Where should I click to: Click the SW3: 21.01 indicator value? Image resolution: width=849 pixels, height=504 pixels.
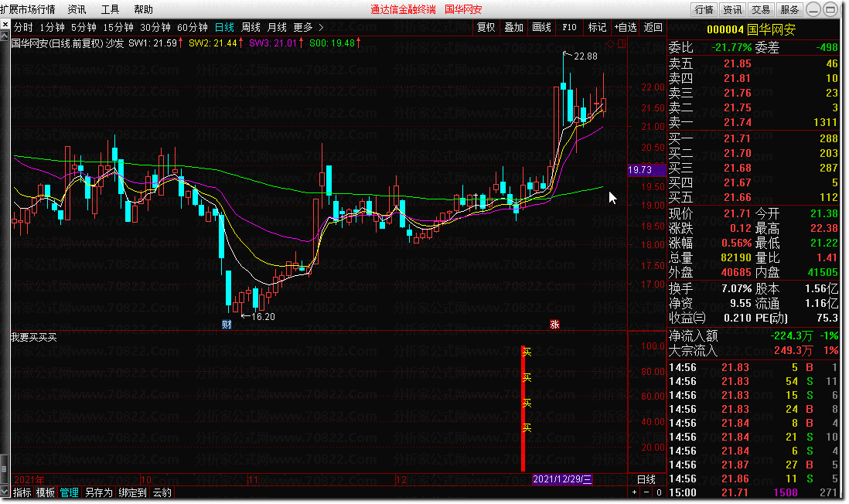tap(276, 43)
